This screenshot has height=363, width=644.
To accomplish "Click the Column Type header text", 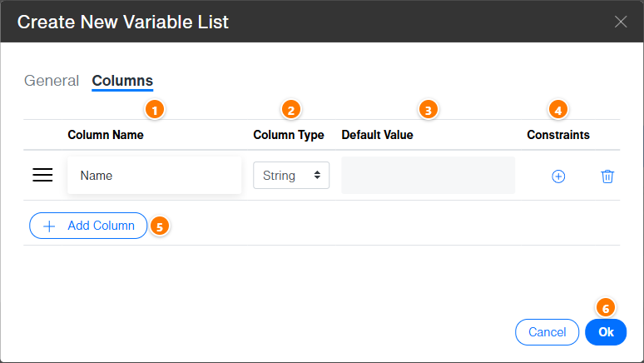I will point(289,135).
